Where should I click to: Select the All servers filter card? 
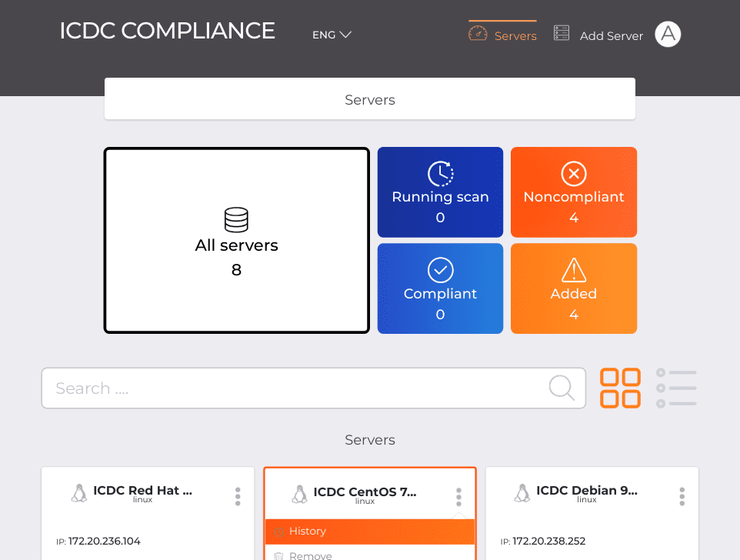(236, 240)
